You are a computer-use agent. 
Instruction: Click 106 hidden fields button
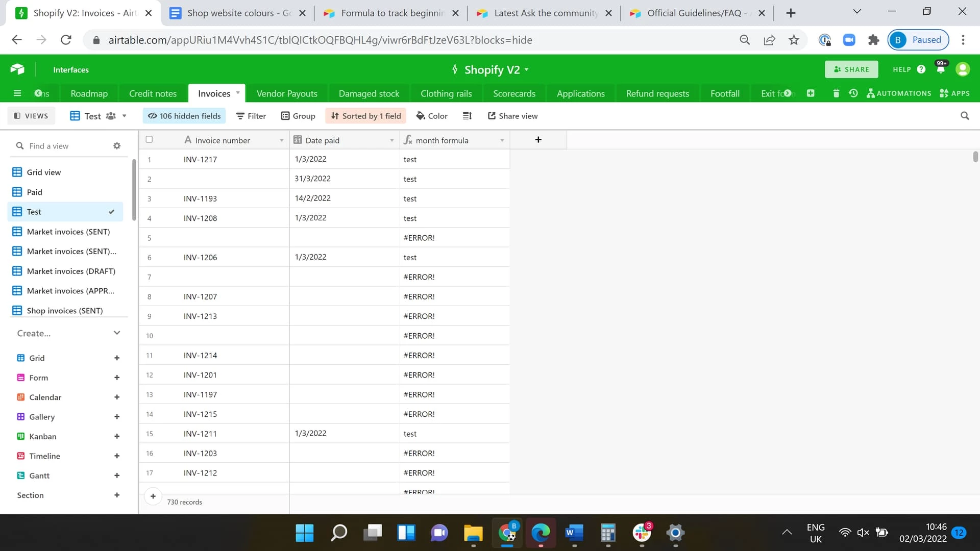(x=184, y=116)
